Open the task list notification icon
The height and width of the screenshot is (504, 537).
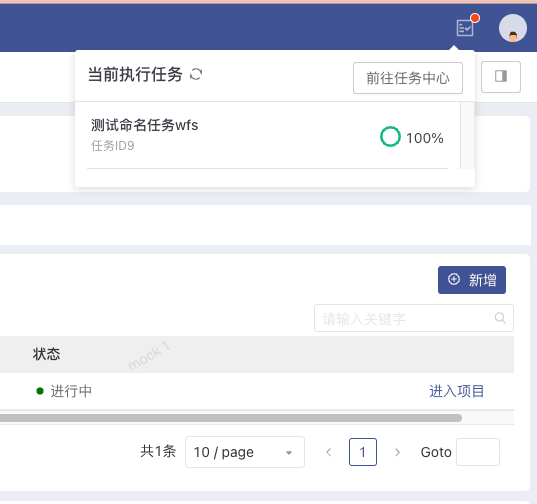465,28
